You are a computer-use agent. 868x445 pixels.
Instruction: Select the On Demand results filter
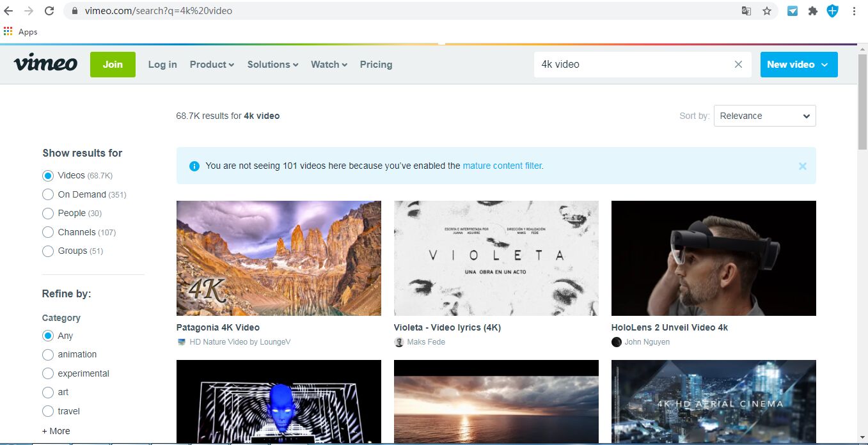[47, 194]
